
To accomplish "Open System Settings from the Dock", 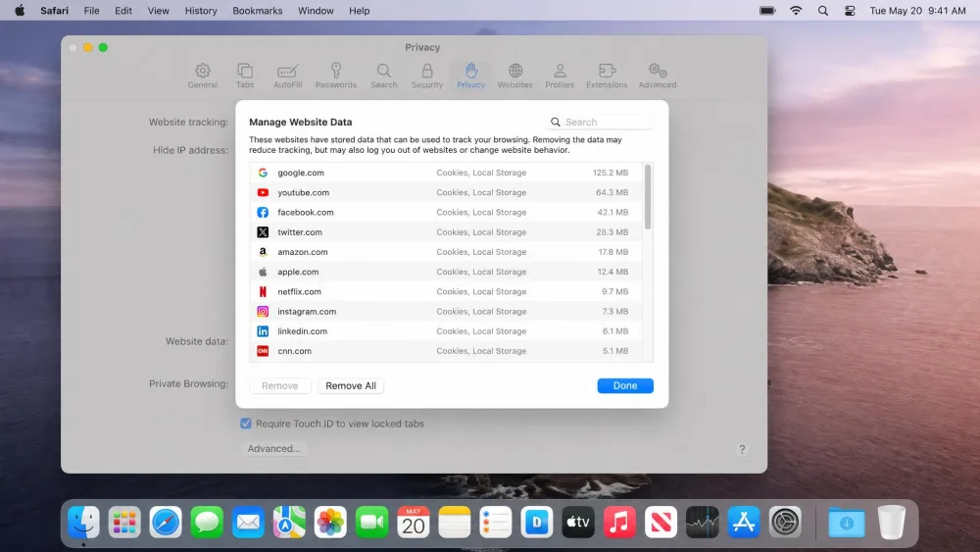I will coord(785,522).
